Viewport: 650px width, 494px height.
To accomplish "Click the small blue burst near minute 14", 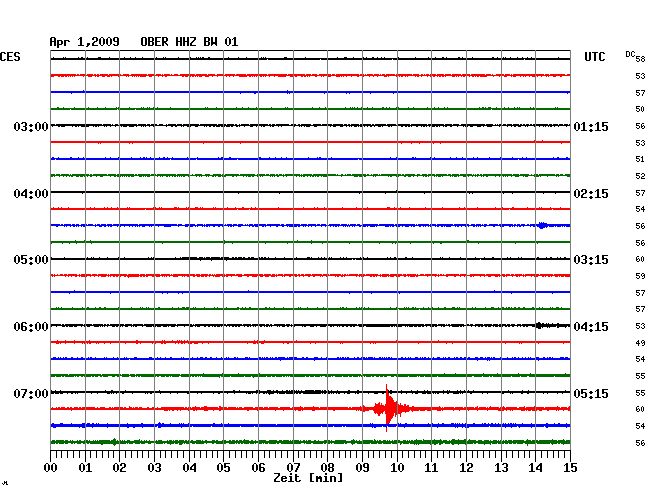I will coord(542,225).
